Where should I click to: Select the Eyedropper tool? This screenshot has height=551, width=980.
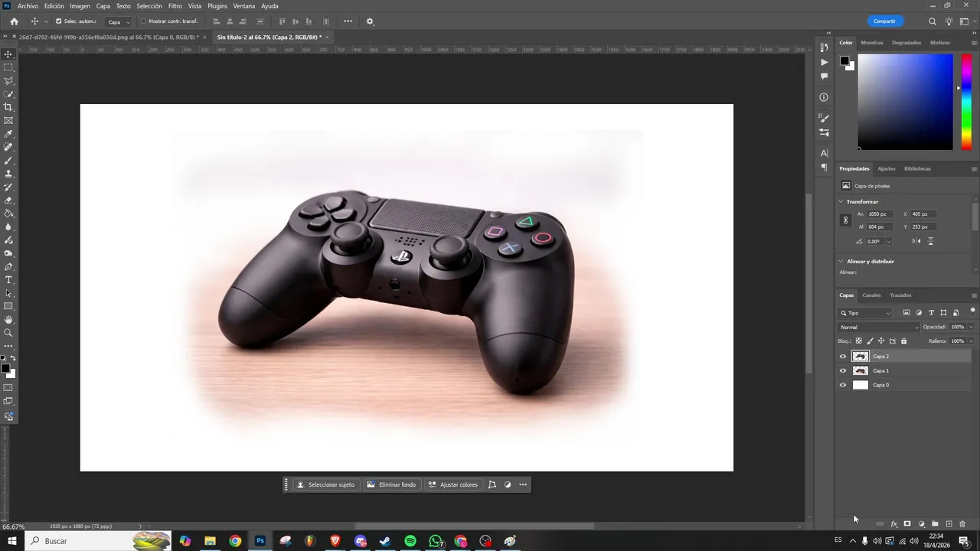[8, 134]
